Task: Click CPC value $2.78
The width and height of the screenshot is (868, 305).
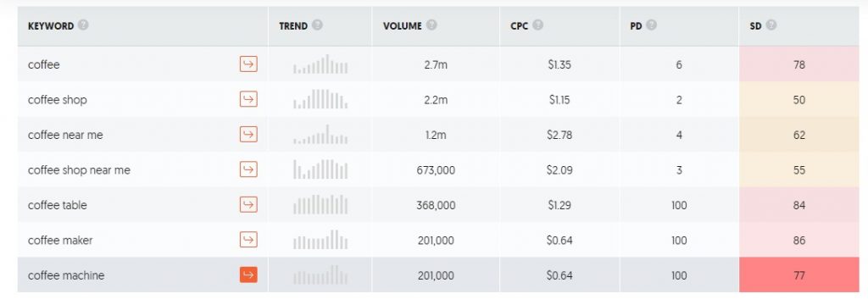Action: [559, 135]
